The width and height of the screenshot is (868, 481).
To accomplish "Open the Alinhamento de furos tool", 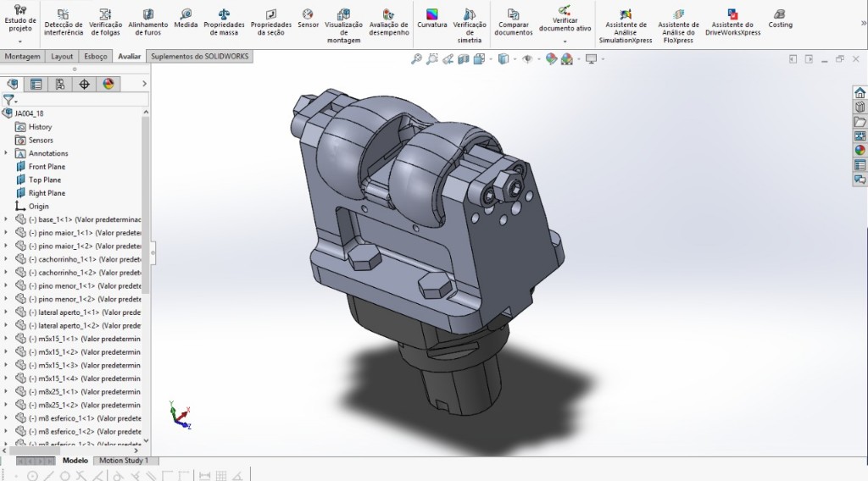I will point(147,21).
